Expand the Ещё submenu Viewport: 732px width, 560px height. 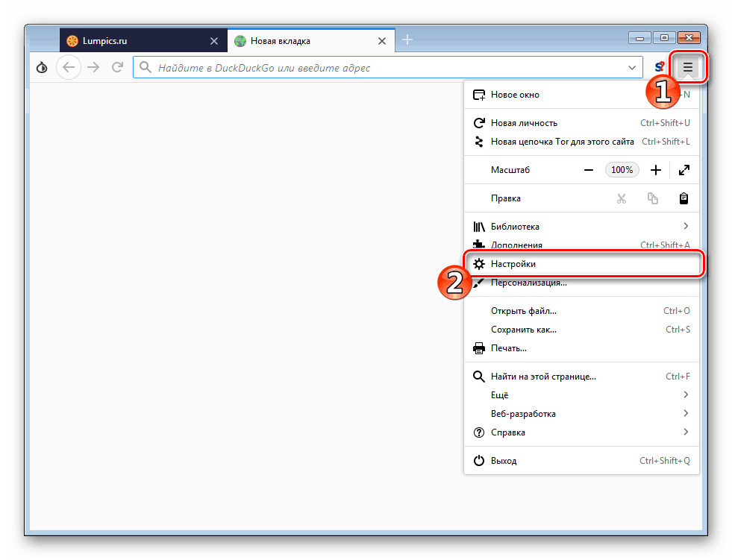[581, 394]
